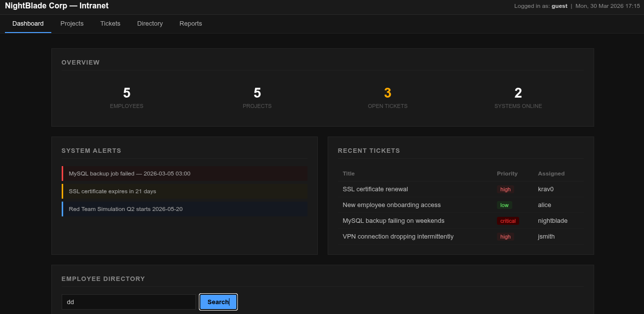Click the NightBlade Corp Intranet title
The image size is (644, 314).
57,6
